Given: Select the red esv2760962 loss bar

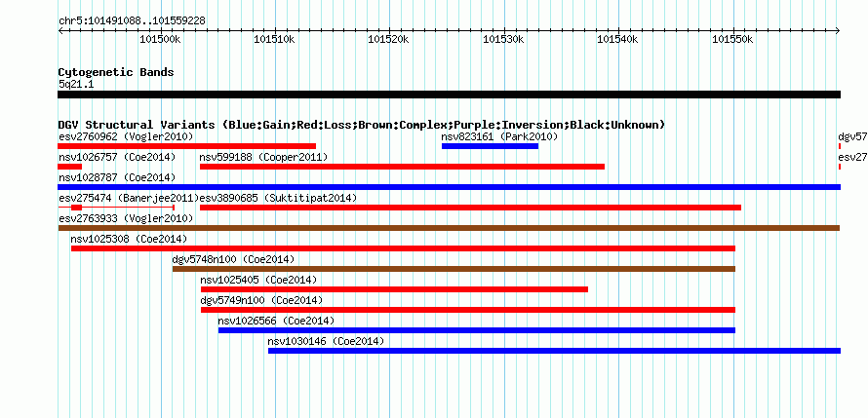Looking at the screenshot, I should tap(186, 146).
